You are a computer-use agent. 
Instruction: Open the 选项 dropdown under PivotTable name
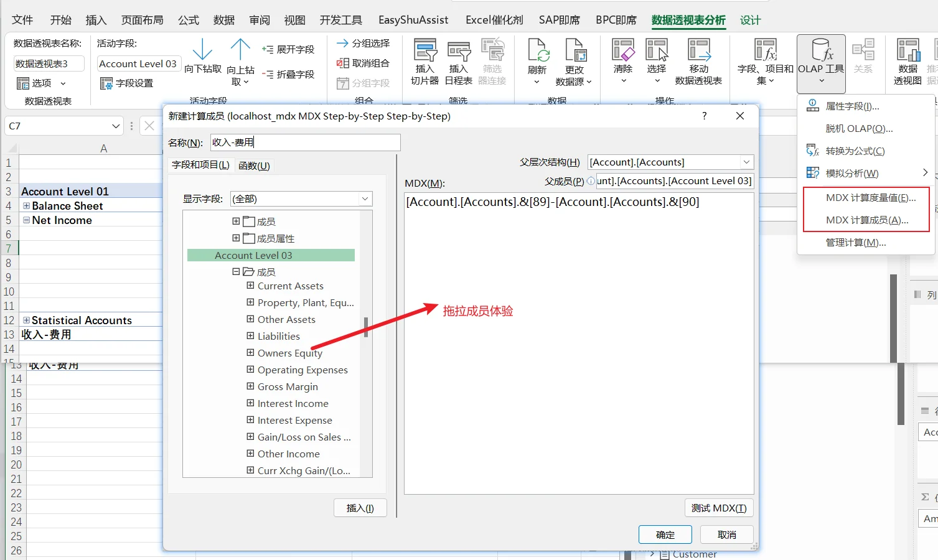[41, 83]
